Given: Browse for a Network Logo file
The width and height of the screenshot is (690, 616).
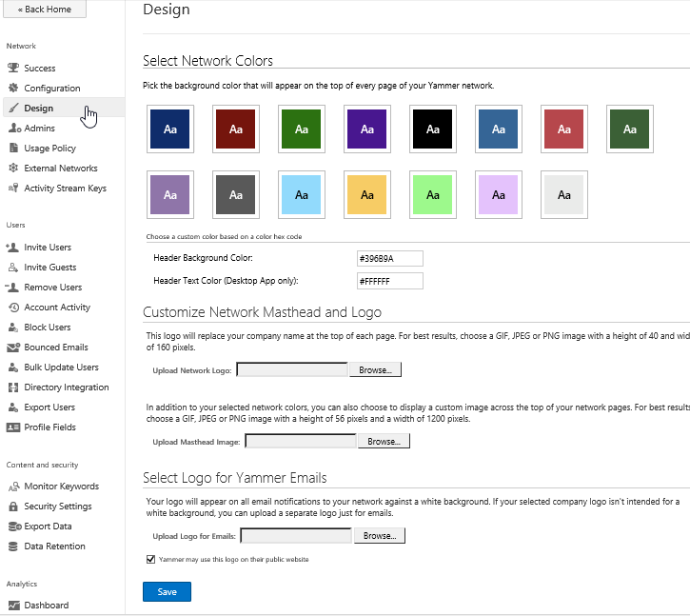Looking at the screenshot, I should tap(375, 369).
